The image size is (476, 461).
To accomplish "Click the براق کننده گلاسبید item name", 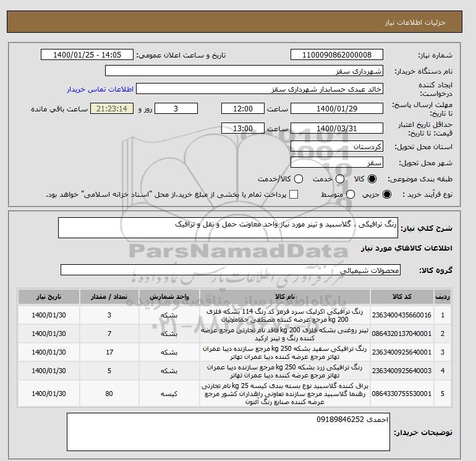I will pos(285,394).
